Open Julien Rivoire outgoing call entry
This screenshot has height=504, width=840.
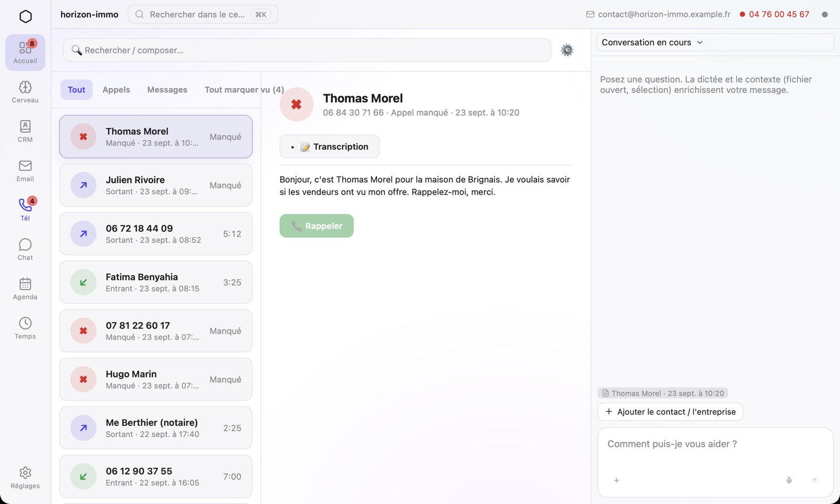tap(156, 185)
